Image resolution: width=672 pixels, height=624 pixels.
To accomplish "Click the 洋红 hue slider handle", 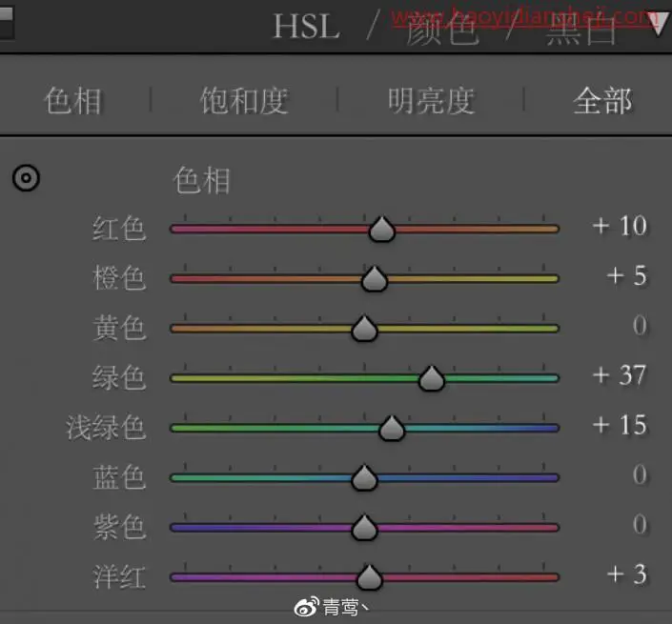I will coord(370,577).
